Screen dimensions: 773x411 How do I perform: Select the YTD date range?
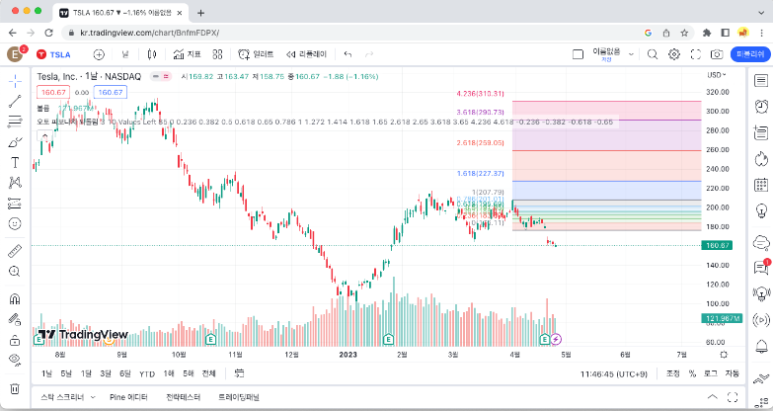(x=147, y=374)
